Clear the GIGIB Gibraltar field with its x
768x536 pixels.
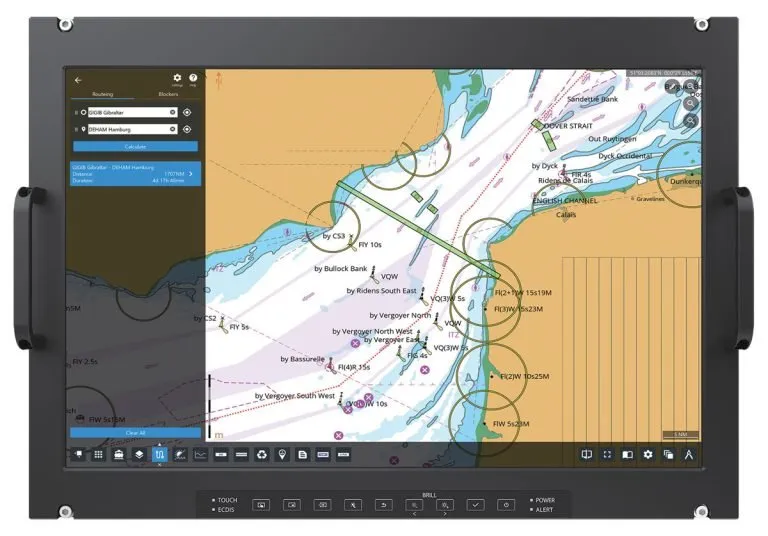pyautogui.click(x=172, y=112)
